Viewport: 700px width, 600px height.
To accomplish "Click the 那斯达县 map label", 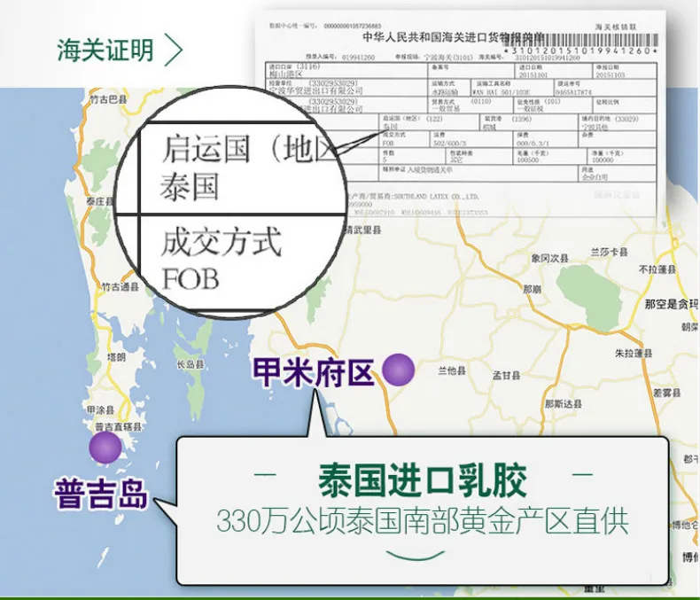I will tap(564, 404).
